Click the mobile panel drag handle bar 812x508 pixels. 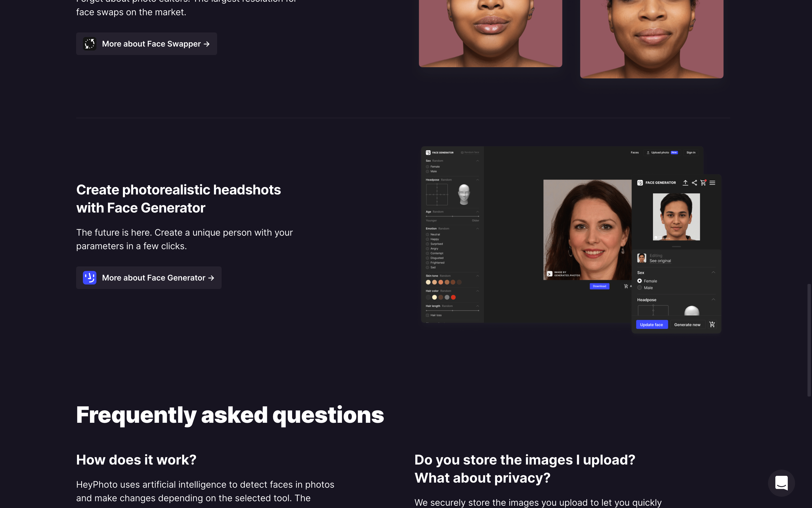676,247
